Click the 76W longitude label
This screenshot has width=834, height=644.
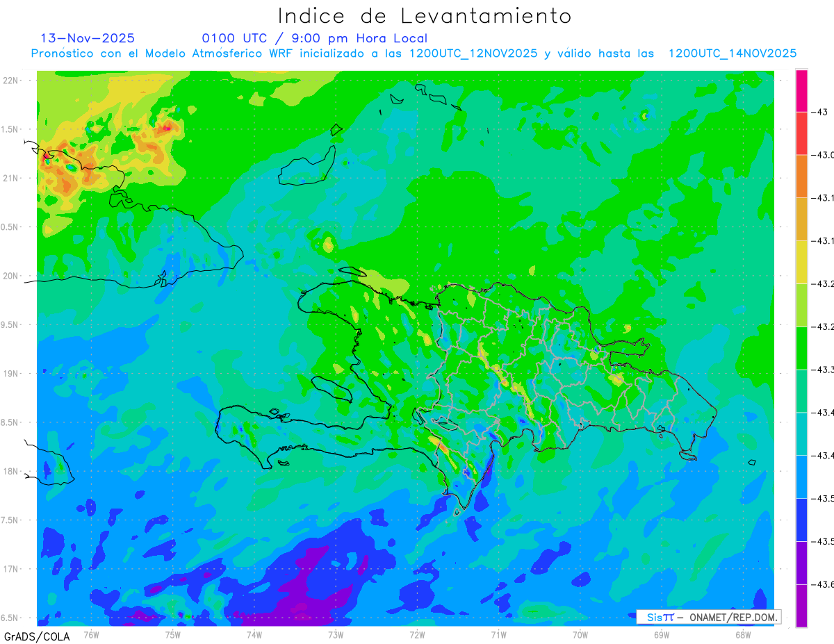(x=91, y=635)
